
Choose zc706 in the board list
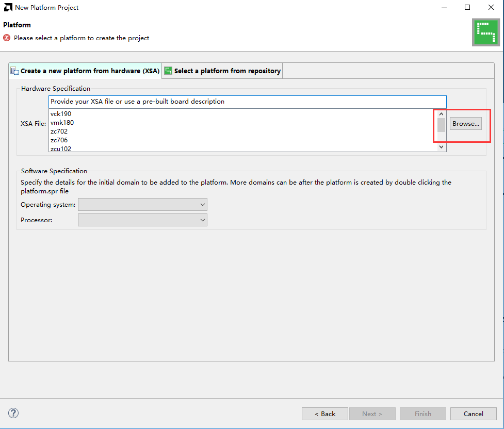tap(59, 140)
